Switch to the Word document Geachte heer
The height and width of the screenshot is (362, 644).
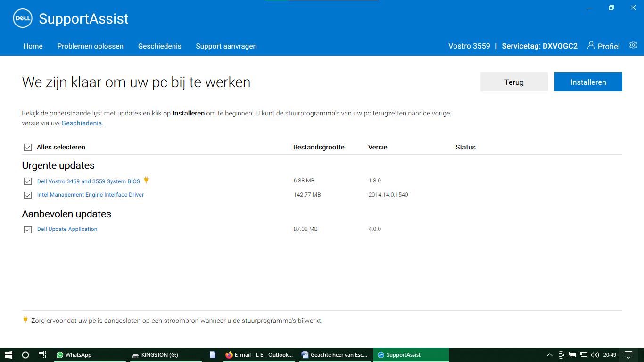coord(335,355)
